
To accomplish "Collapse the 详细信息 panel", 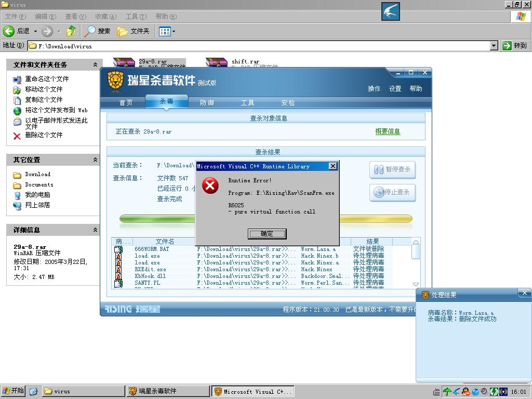I will pyautogui.click(x=96, y=230).
